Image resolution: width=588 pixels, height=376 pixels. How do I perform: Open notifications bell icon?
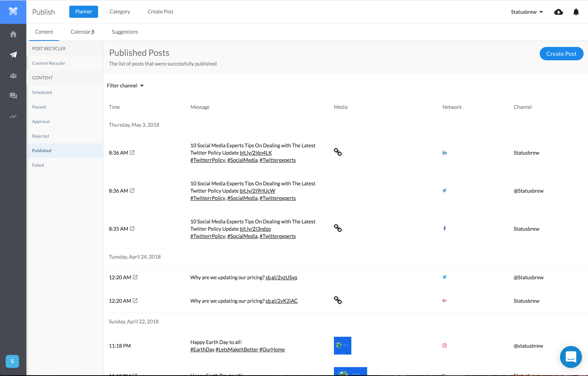coord(576,12)
